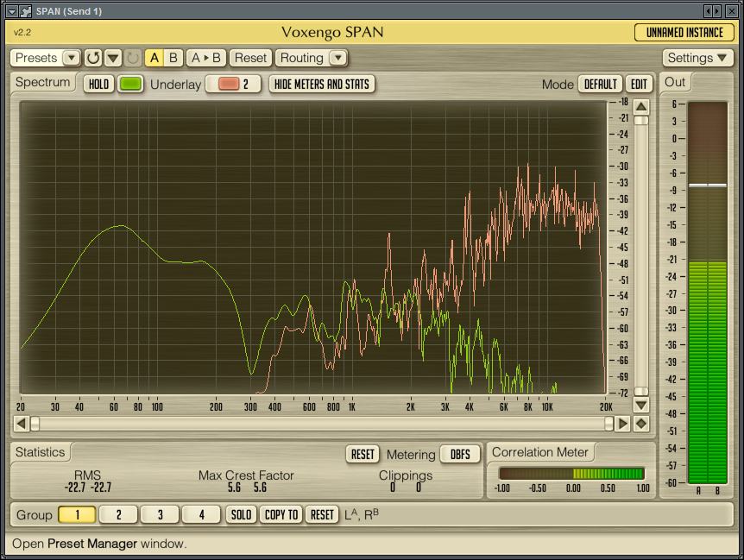Select the Correlation Meter tab
744x560 pixels.
click(x=540, y=452)
